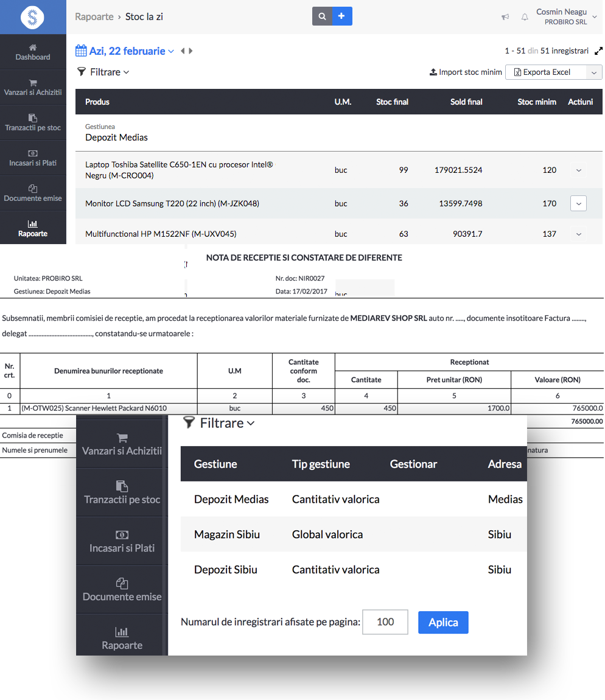Click the Exporta Excel button

545,72
